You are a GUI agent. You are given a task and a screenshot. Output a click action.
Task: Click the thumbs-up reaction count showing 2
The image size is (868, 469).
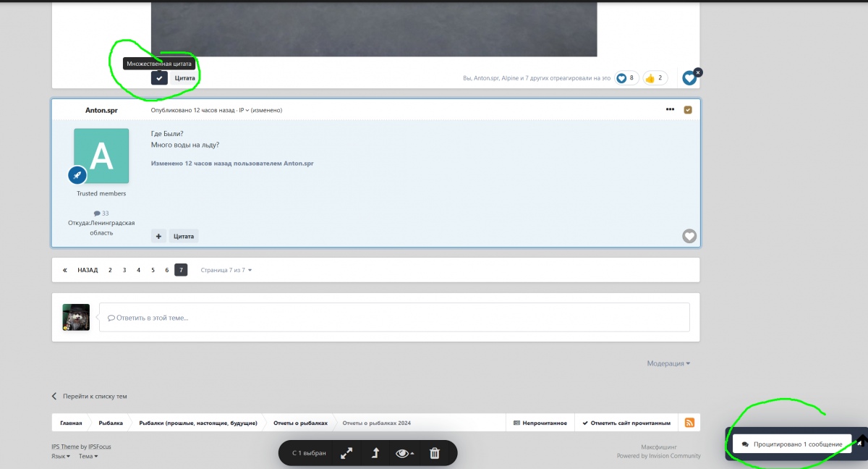[x=655, y=78]
